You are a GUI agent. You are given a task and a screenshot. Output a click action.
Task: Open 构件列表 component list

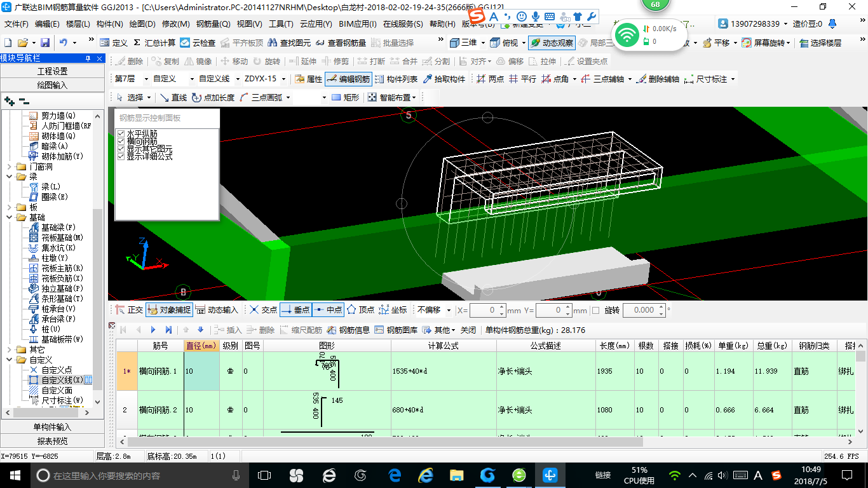click(x=396, y=79)
